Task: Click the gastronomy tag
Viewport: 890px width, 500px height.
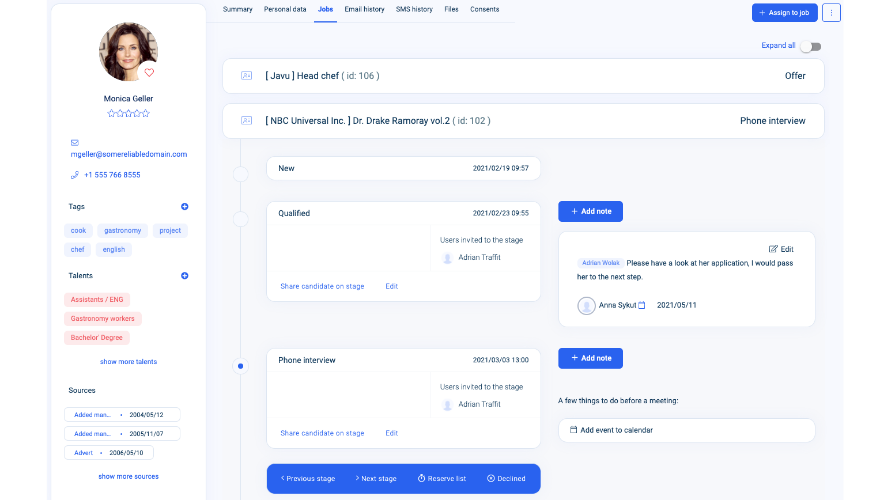Action: pos(123,230)
